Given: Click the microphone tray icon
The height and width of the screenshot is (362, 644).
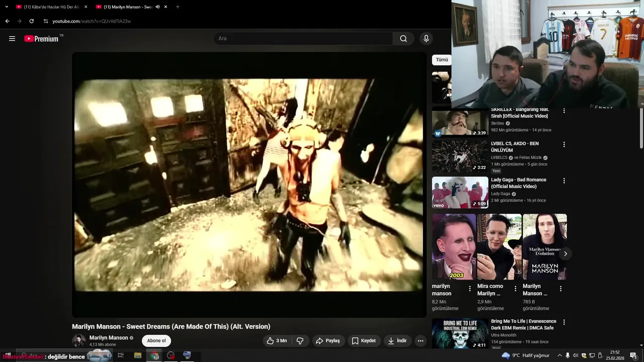Looking at the screenshot, I should tap(568, 355).
